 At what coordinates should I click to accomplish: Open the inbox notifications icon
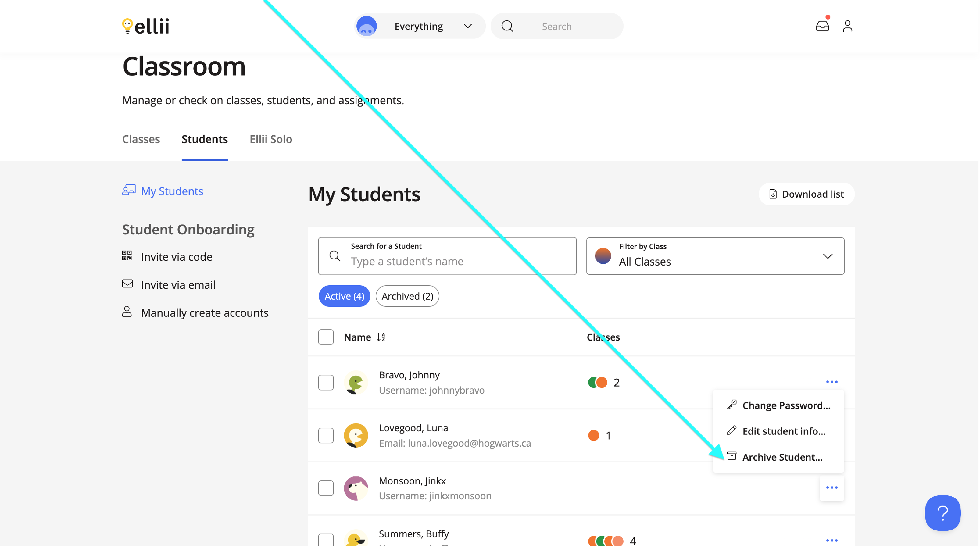click(x=822, y=26)
